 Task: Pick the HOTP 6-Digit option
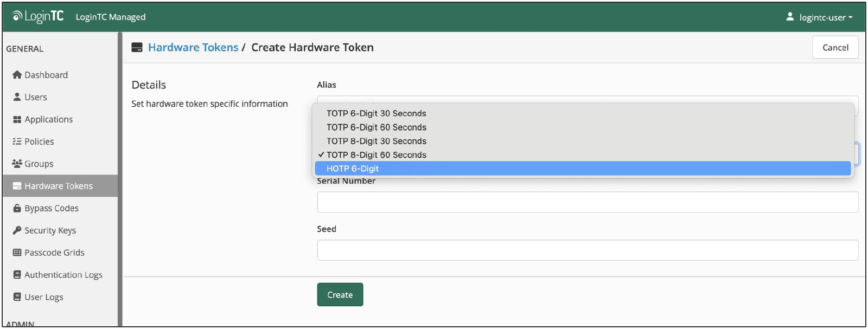(583, 169)
